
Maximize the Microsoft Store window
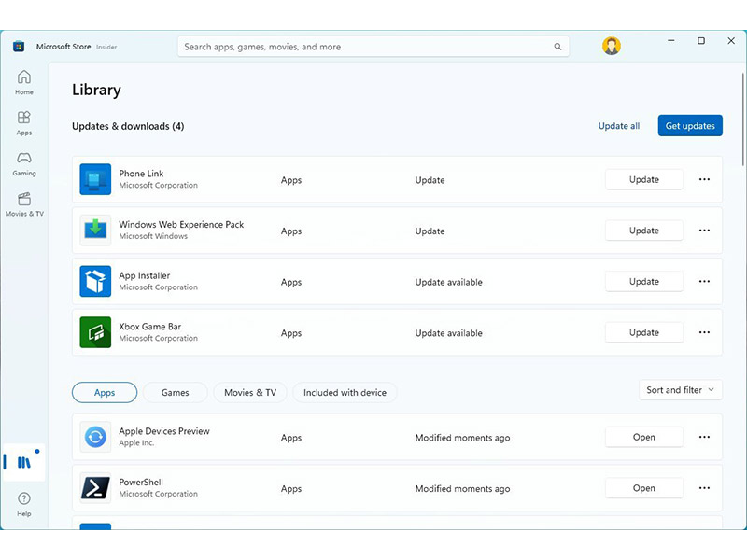click(701, 41)
